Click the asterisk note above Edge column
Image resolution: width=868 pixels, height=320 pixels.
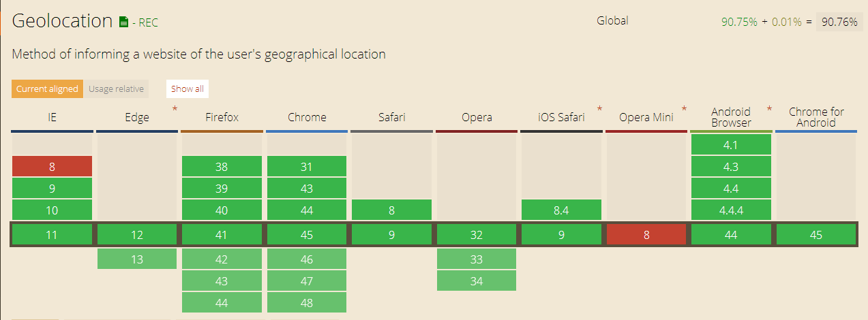pos(175,109)
